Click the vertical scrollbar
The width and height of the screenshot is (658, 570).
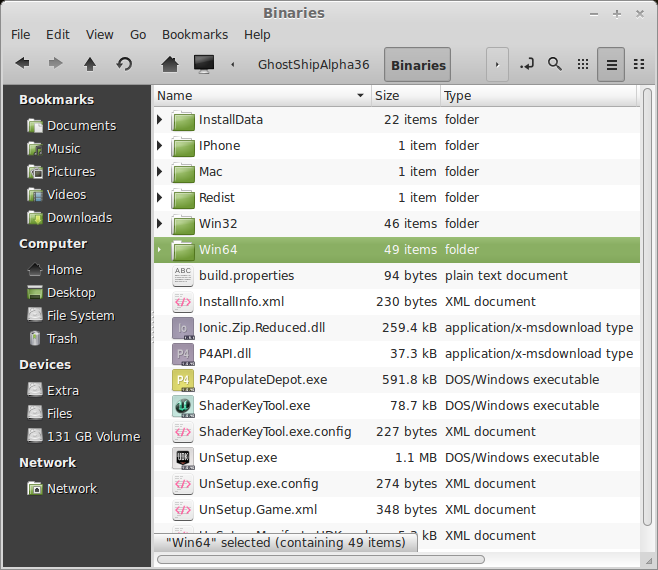[x=648, y=306]
